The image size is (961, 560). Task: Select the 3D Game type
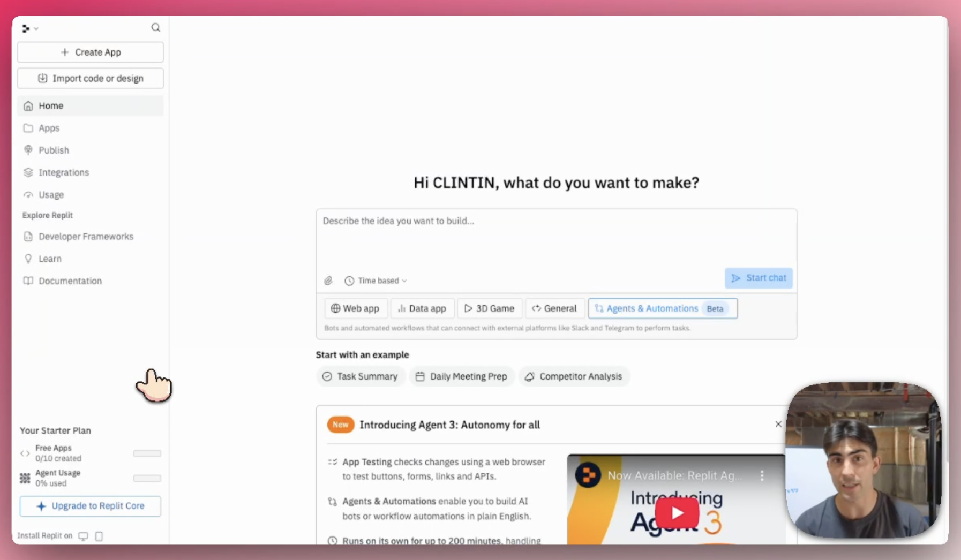tap(489, 308)
